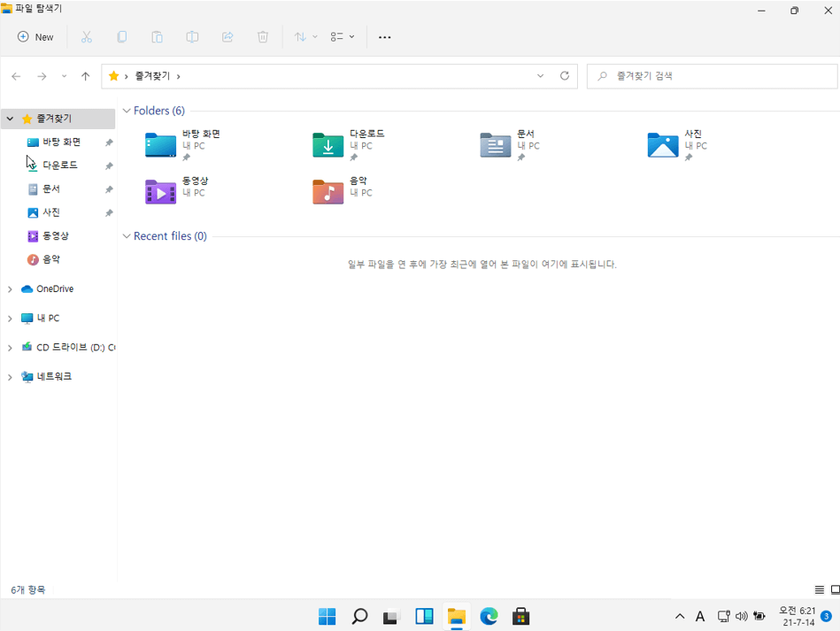Go up one folder level

point(85,77)
